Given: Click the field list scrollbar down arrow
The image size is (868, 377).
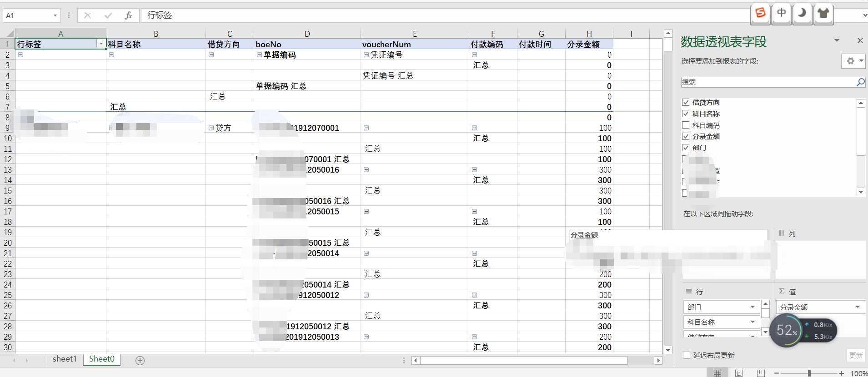Looking at the screenshot, I should pyautogui.click(x=861, y=192).
